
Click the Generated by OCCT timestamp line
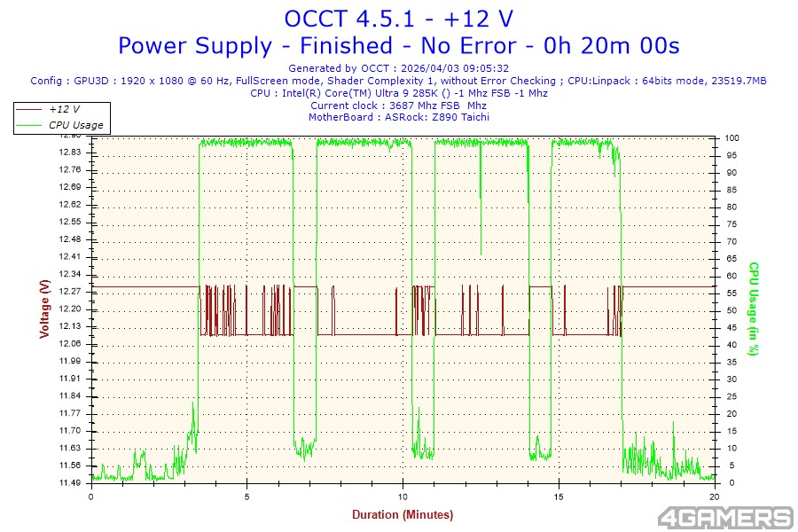pyautogui.click(x=398, y=67)
